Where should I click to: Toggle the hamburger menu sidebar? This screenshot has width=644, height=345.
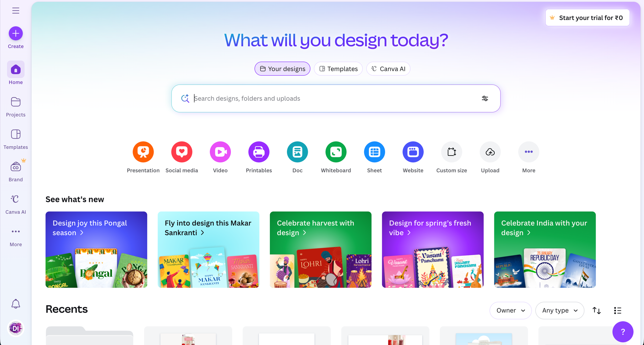pyautogui.click(x=15, y=11)
